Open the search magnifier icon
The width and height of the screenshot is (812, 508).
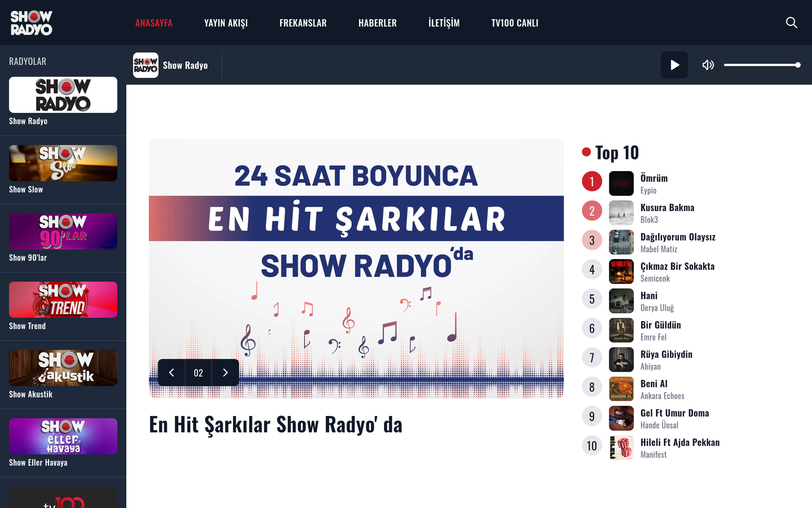[x=792, y=23]
